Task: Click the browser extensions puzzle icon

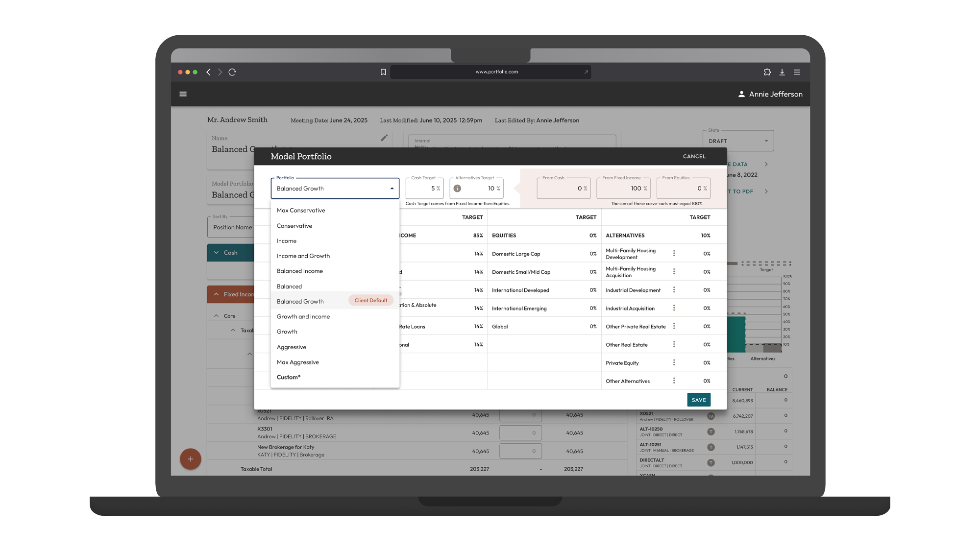Action: tap(767, 72)
